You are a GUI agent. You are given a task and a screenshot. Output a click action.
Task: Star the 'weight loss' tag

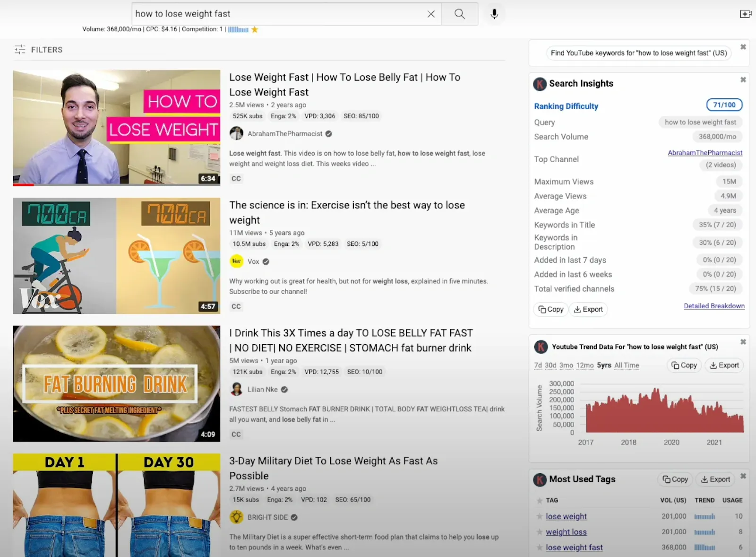pyautogui.click(x=539, y=532)
